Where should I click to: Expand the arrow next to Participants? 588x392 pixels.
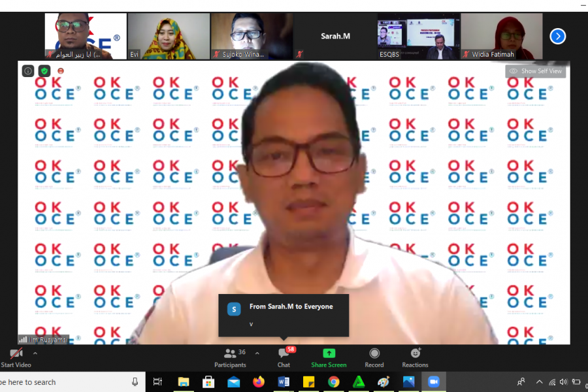(257, 353)
